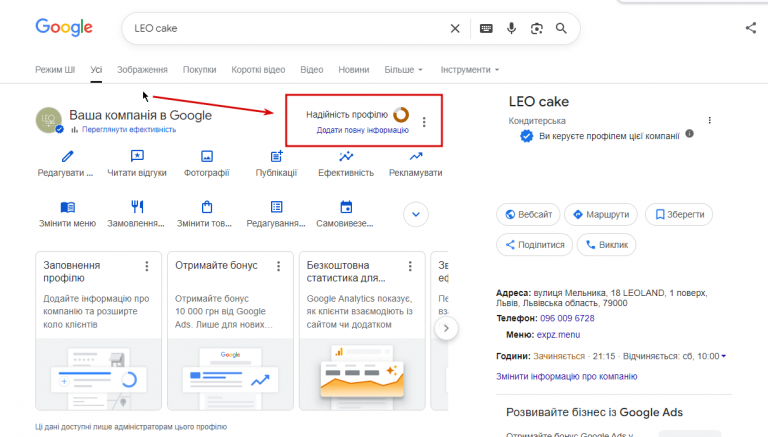Open Рекламувати advertise icon
768x437 pixels.
(416, 156)
